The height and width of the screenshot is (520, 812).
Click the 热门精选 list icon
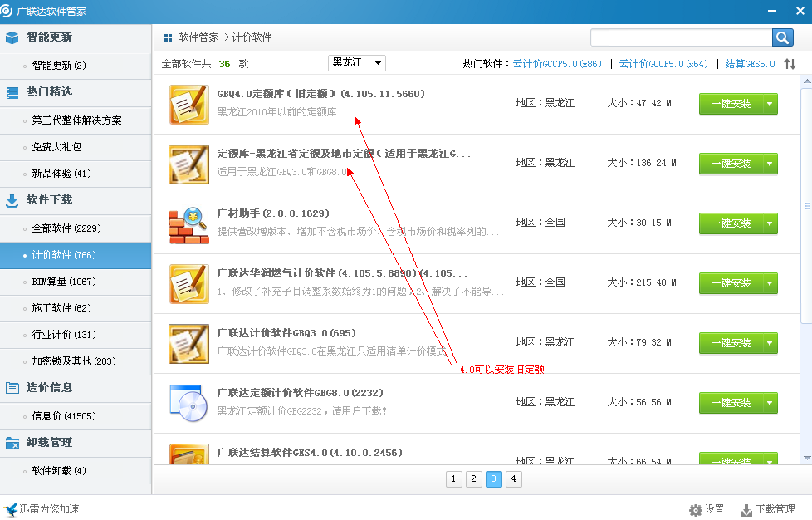tap(12, 93)
